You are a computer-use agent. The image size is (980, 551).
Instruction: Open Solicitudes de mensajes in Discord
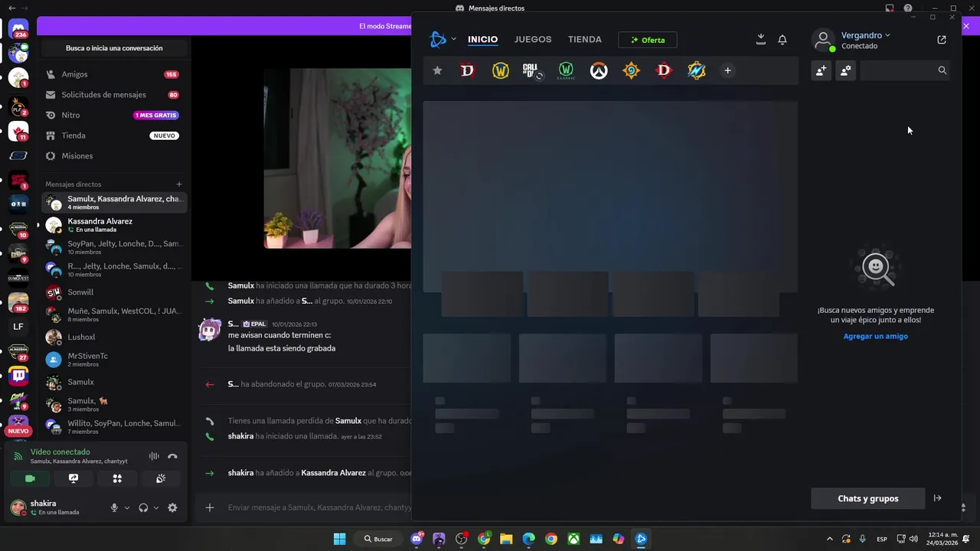point(113,95)
